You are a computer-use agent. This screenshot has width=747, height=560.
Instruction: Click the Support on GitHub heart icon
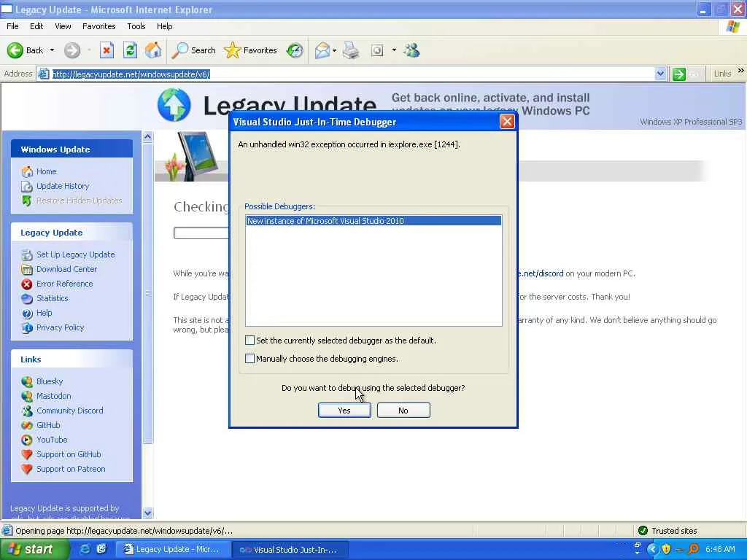pos(27,455)
